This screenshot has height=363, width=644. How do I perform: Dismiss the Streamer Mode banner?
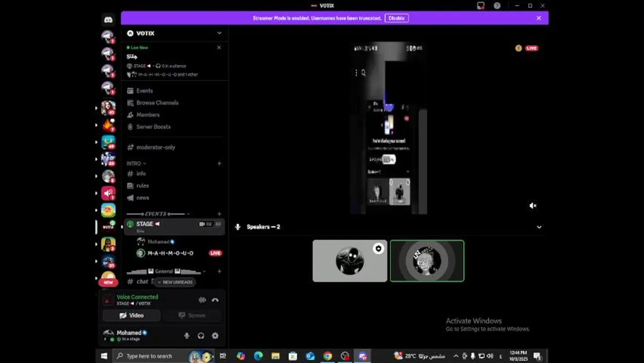[539, 18]
